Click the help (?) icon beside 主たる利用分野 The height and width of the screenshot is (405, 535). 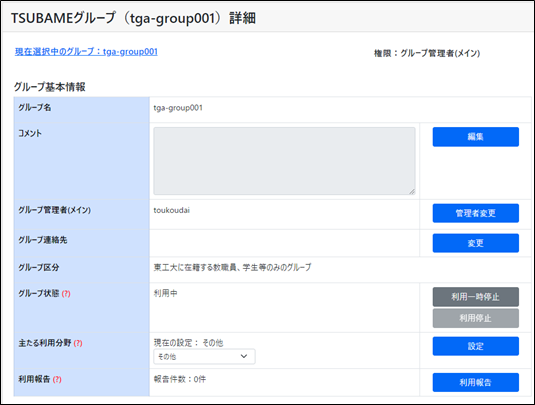78,343
